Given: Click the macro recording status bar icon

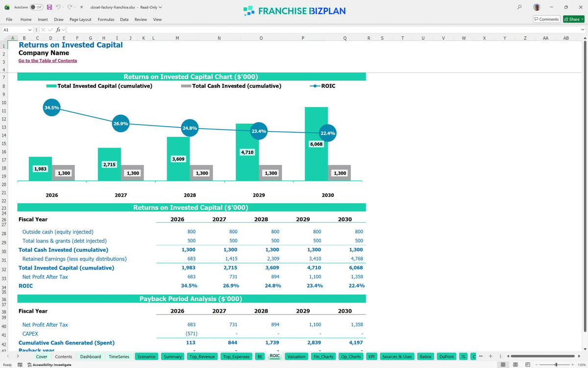Looking at the screenshot, I should (x=20, y=365).
